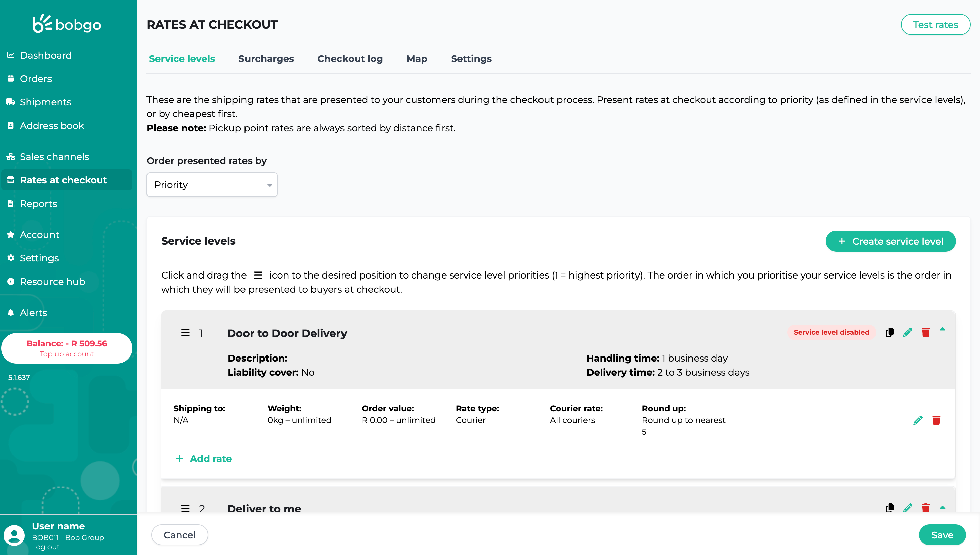Collapse the Door to Door Delivery section
Viewport: 980px width, 555px height.
(942, 329)
